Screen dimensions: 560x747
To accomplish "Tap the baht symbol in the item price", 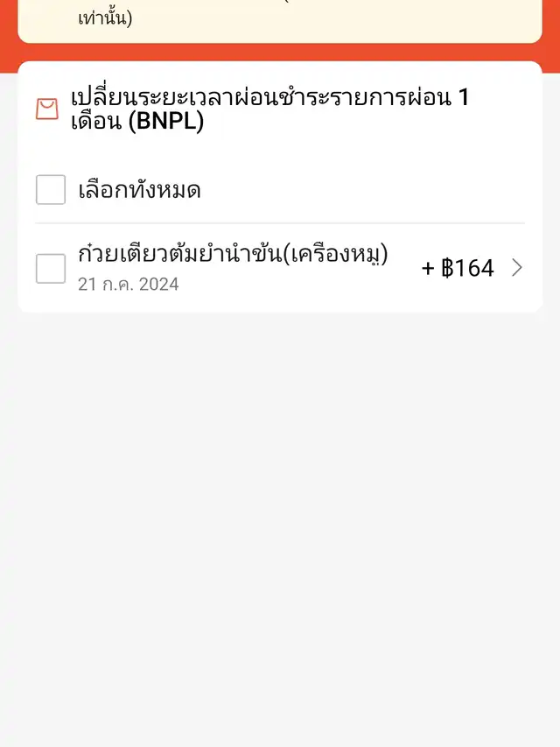I will click(447, 268).
